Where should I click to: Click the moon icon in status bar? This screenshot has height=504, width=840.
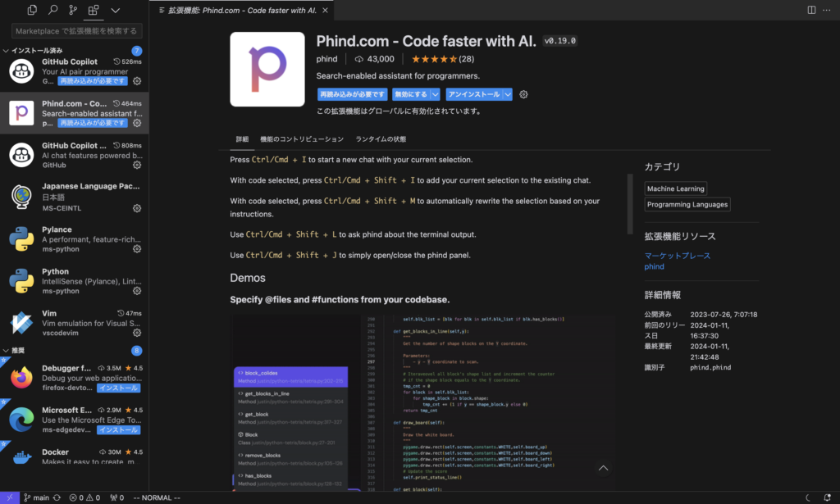coord(808,497)
